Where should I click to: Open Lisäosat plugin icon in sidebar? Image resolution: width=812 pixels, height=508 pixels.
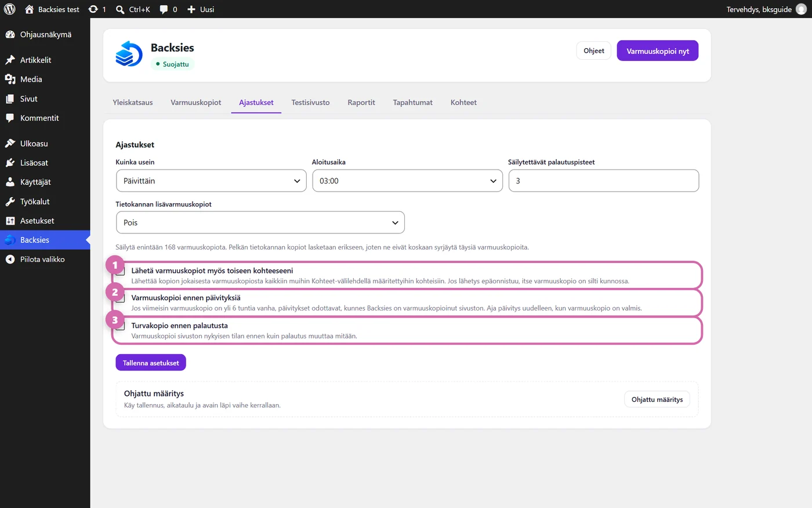[x=10, y=163]
